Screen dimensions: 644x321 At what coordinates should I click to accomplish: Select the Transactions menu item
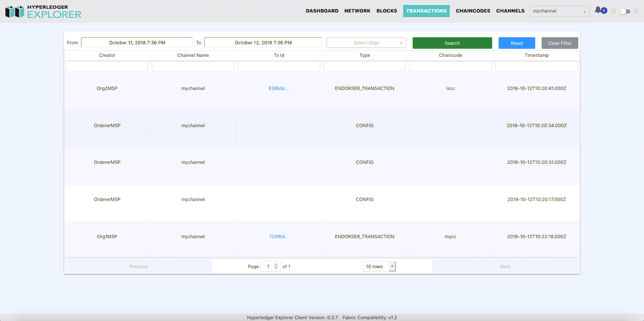pos(426,11)
